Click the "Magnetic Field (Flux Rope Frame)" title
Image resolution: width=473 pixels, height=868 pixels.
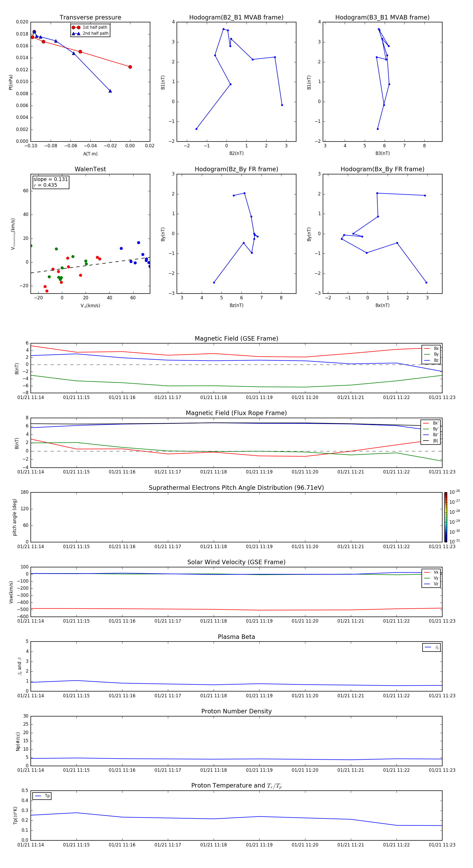(236, 413)
